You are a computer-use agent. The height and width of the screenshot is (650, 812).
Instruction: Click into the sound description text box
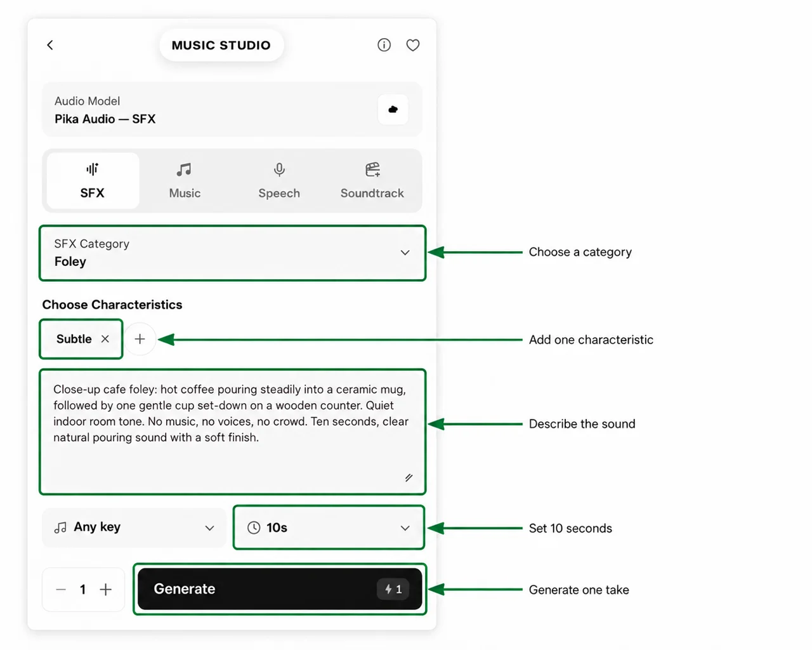tap(232, 432)
